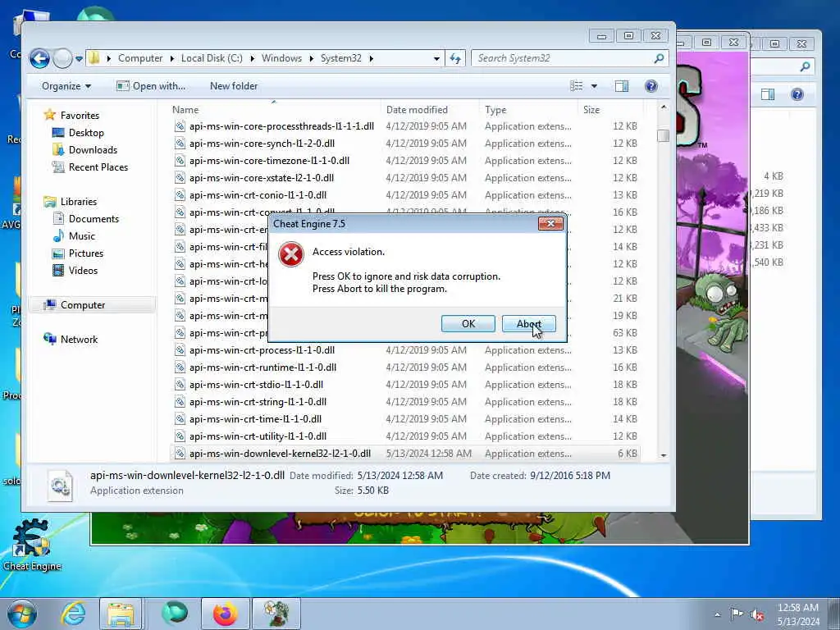Click OK in the Cheat Engine dialog
The width and height of the screenshot is (840, 630).
point(468,323)
